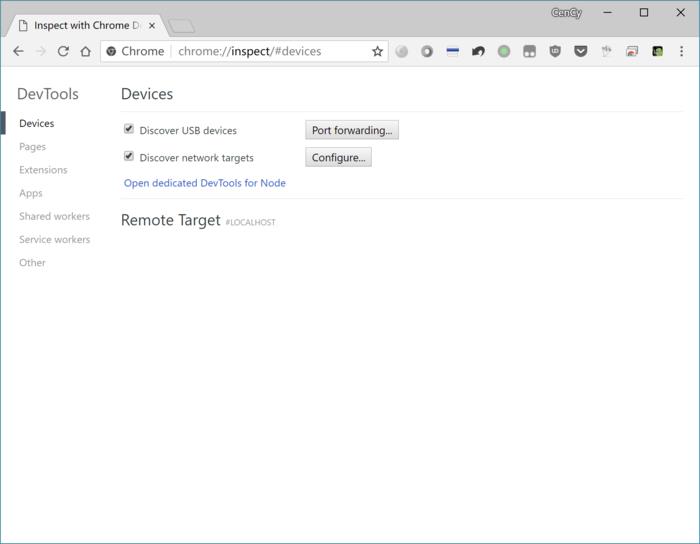This screenshot has width=700, height=544.
Task: Open the Port forwarding dialog
Action: click(351, 130)
